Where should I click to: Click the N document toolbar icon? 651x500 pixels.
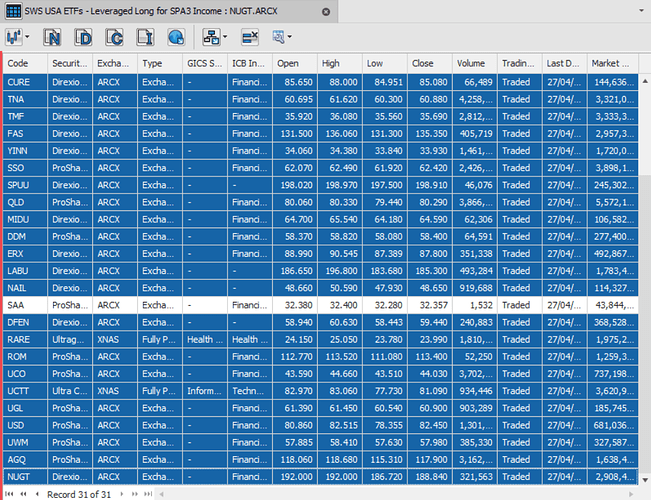52,37
